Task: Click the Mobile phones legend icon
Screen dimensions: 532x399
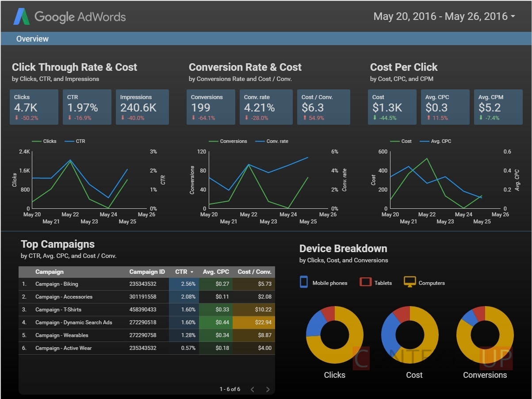Action: point(304,282)
